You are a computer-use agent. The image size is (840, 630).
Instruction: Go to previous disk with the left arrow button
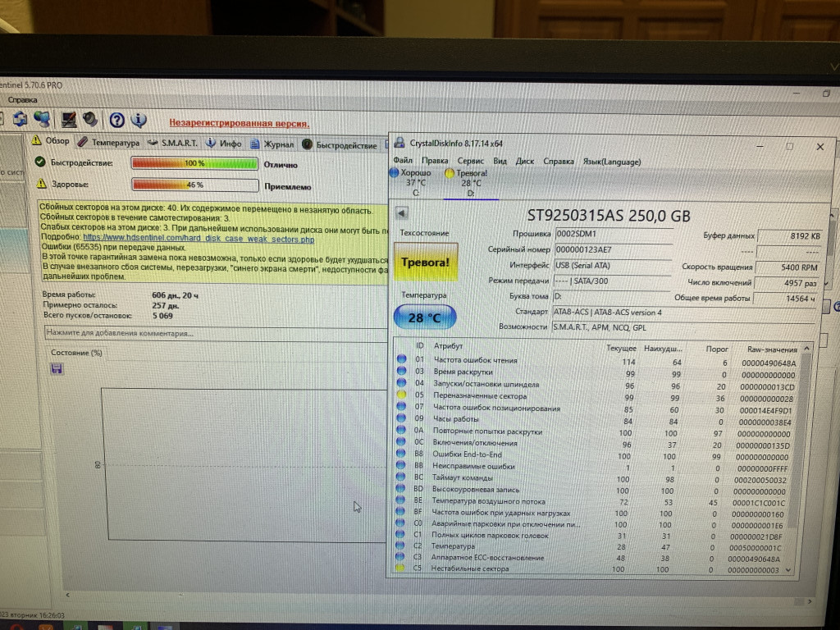coord(401,213)
